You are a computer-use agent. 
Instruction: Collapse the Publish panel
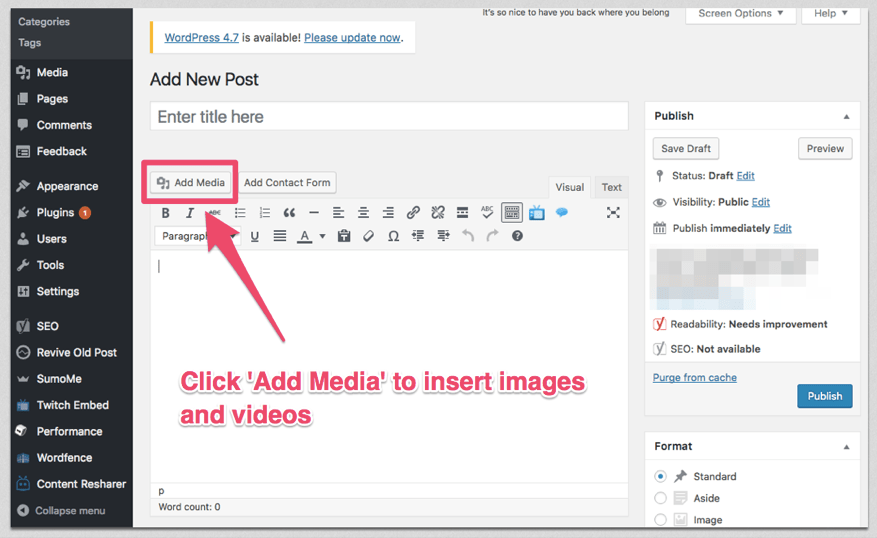tap(848, 116)
